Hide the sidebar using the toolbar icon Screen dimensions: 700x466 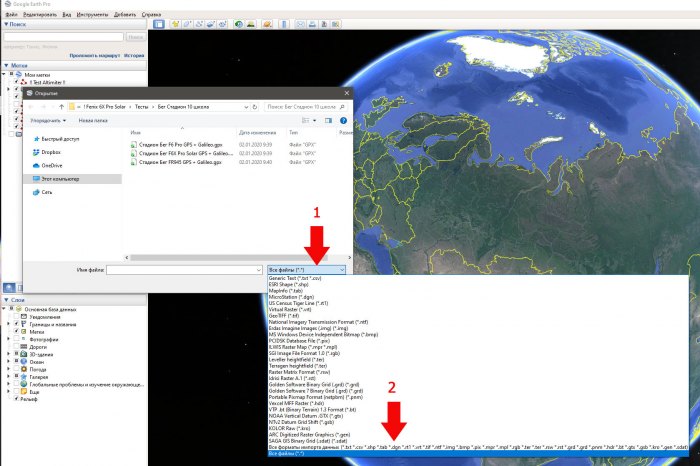point(158,24)
